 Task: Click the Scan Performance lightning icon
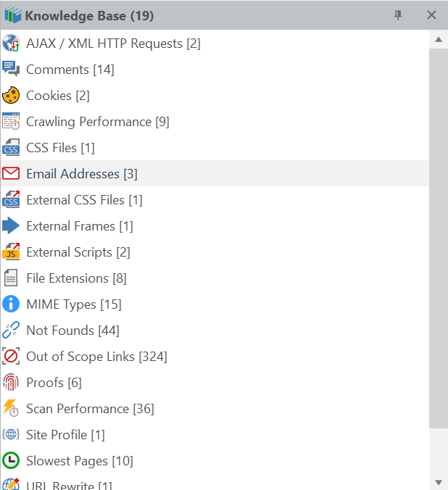[11, 409]
